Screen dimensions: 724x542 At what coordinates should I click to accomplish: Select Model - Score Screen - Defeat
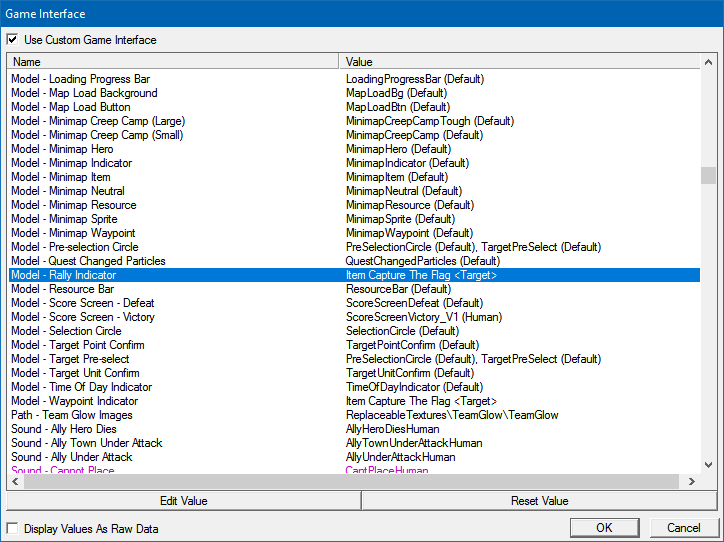coord(354,303)
